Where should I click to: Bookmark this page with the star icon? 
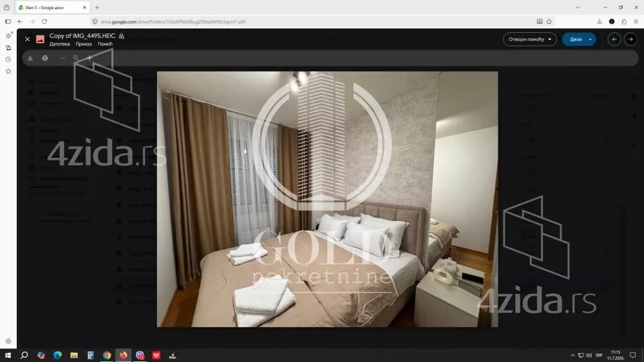tap(549, 21)
